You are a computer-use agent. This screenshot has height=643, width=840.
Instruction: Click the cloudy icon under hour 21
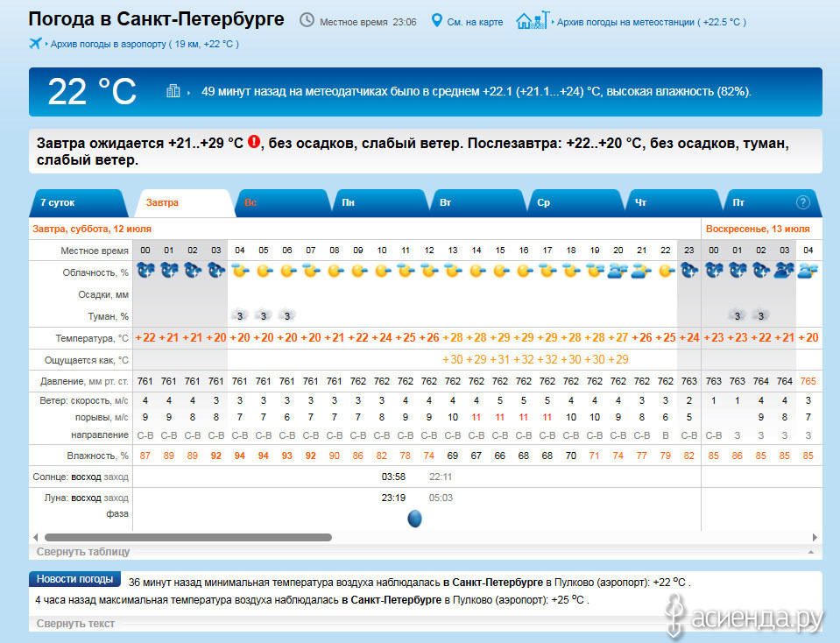pos(642,271)
